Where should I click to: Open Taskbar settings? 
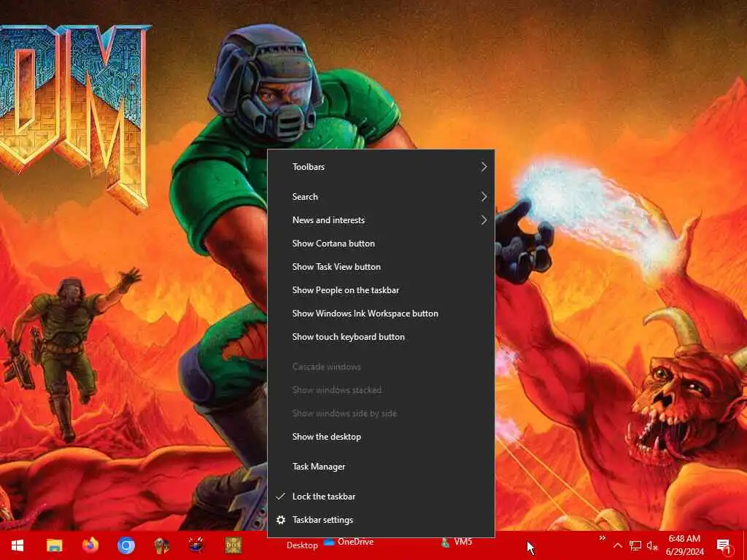tap(381, 520)
